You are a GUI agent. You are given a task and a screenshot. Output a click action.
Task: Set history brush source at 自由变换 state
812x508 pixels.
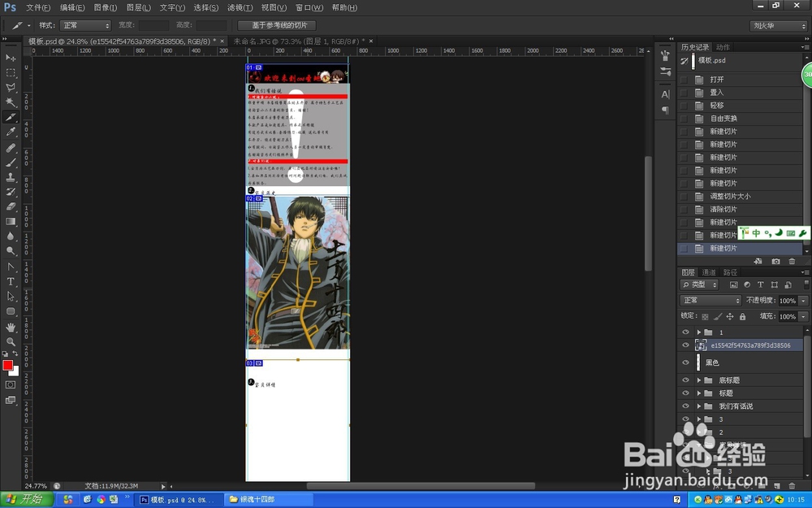click(684, 118)
